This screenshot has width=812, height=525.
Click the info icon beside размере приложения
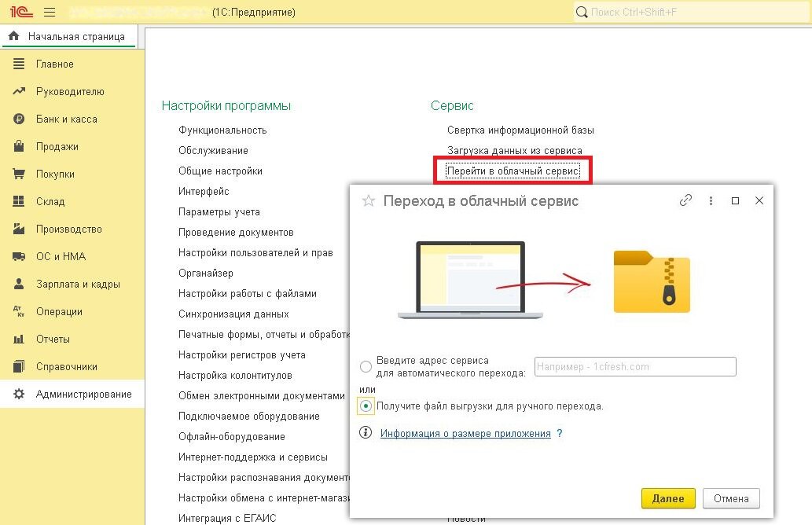(x=366, y=432)
